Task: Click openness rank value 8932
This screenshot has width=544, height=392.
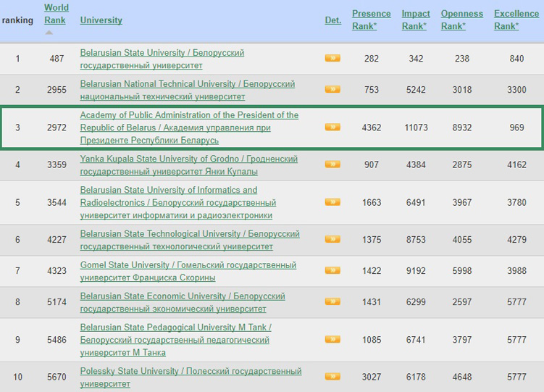Action: (x=461, y=128)
